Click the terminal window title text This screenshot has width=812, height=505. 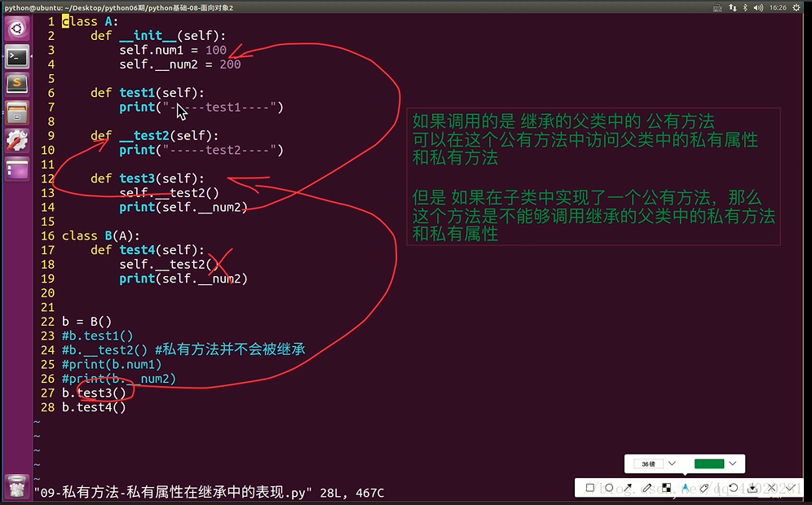pyautogui.click(x=118, y=8)
